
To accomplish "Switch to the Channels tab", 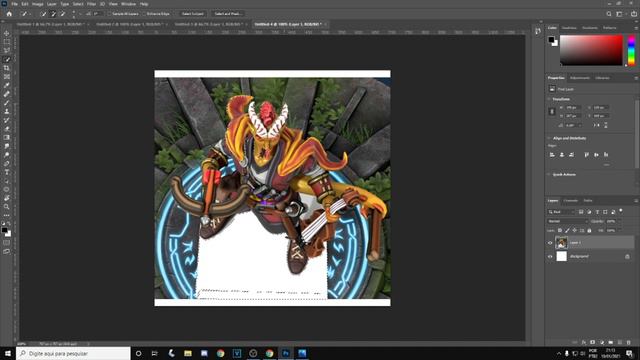I will coord(571,201).
